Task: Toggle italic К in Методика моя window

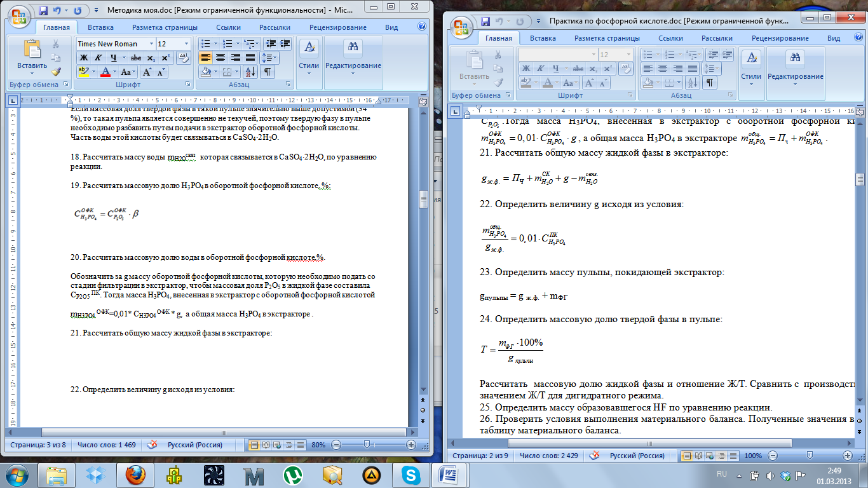Action: point(98,58)
